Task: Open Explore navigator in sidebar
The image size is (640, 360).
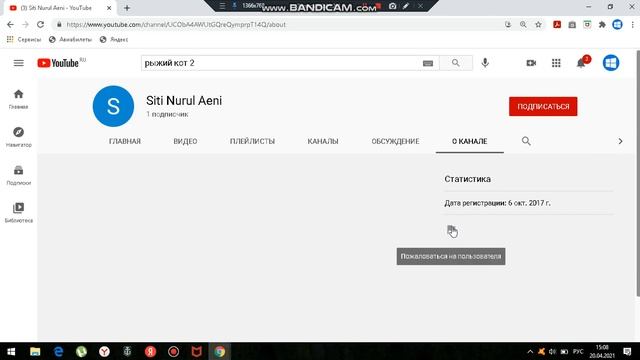Action: coord(18,137)
